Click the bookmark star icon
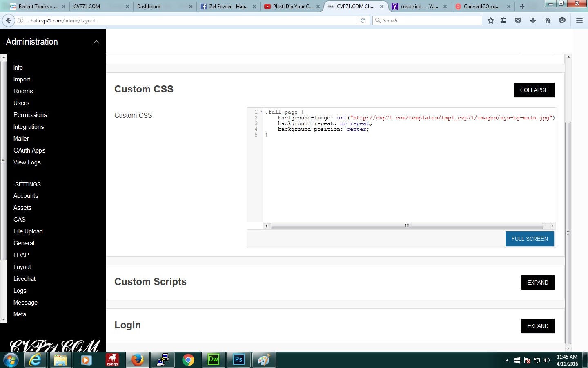Viewport: 588px width, 368px height. click(x=491, y=20)
